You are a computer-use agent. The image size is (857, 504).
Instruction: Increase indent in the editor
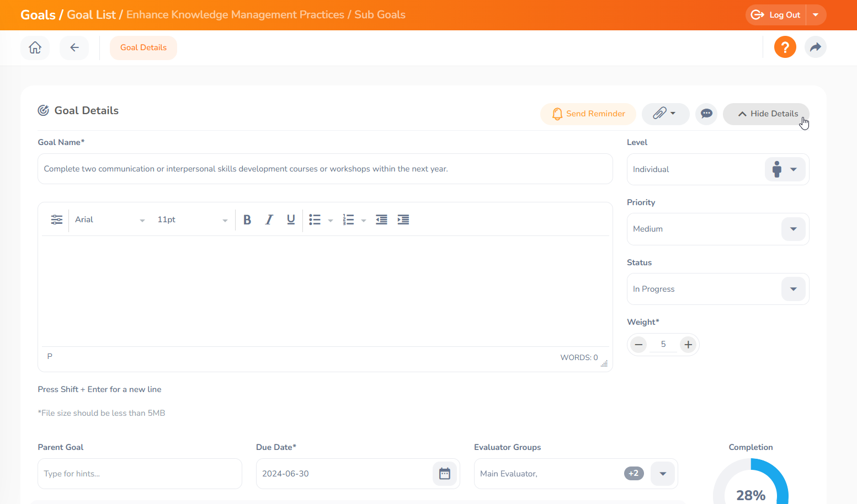[403, 219]
